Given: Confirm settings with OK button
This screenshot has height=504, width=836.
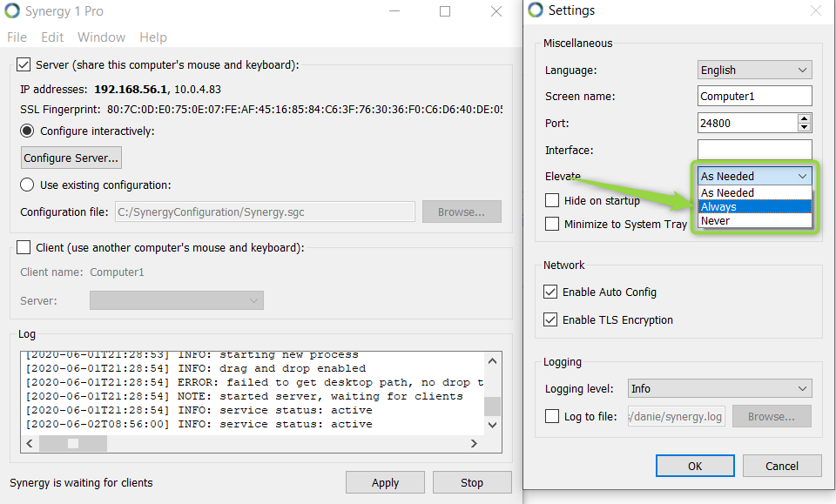Looking at the screenshot, I should [x=695, y=467].
